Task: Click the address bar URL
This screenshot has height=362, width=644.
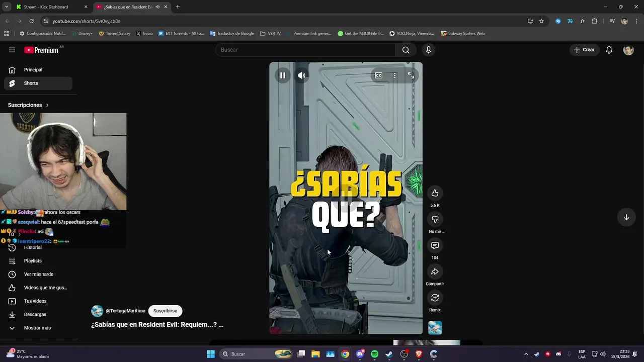Action: coord(86,21)
